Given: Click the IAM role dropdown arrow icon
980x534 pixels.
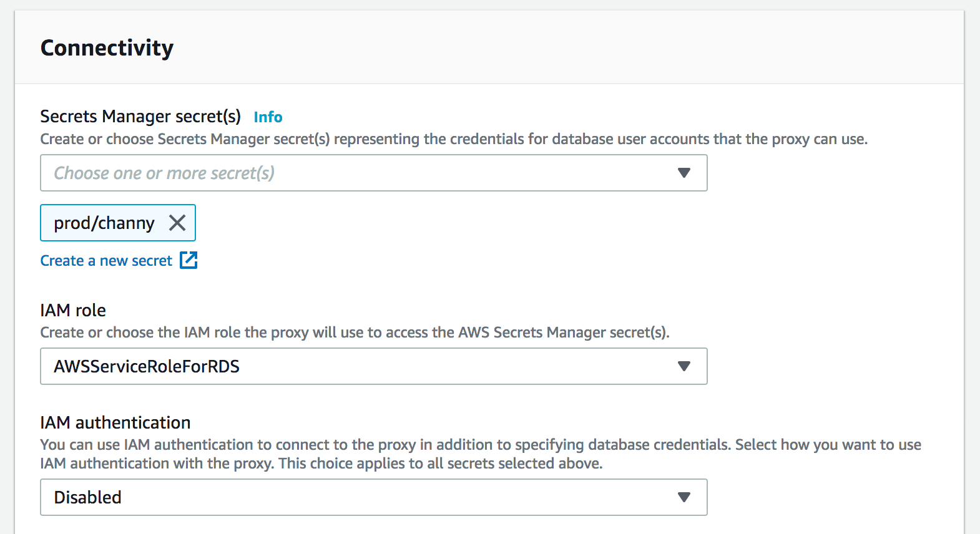Looking at the screenshot, I should pyautogui.click(x=684, y=366).
